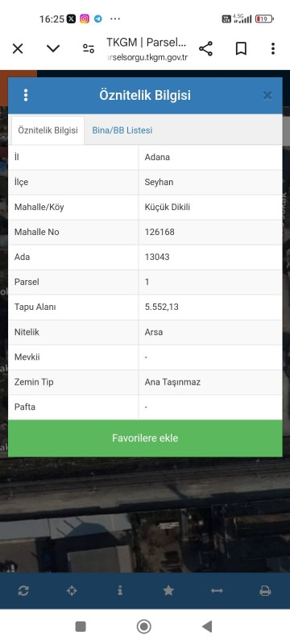Tap the Favorilere ekle button
Screen dimensions: 290x644
145,438
